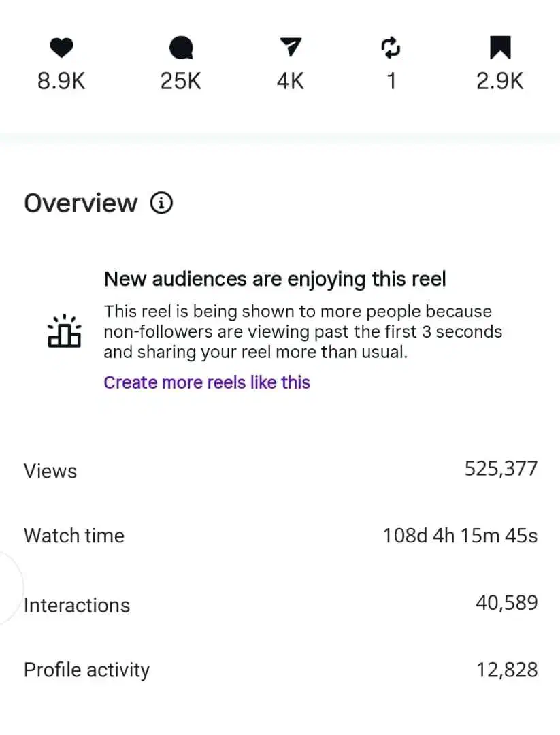This screenshot has width=560, height=735.
Task: Tap the heart likes icon
Action: click(61, 48)
